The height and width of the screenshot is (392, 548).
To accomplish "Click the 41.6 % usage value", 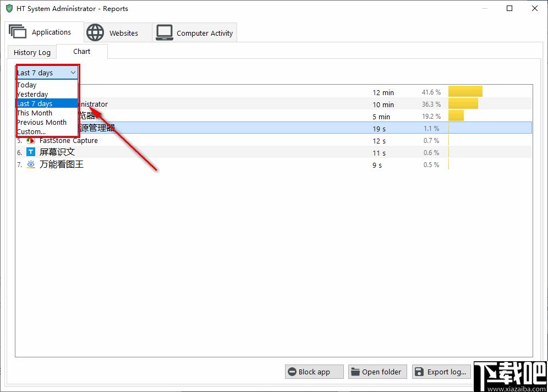I will tap(431, 92).
